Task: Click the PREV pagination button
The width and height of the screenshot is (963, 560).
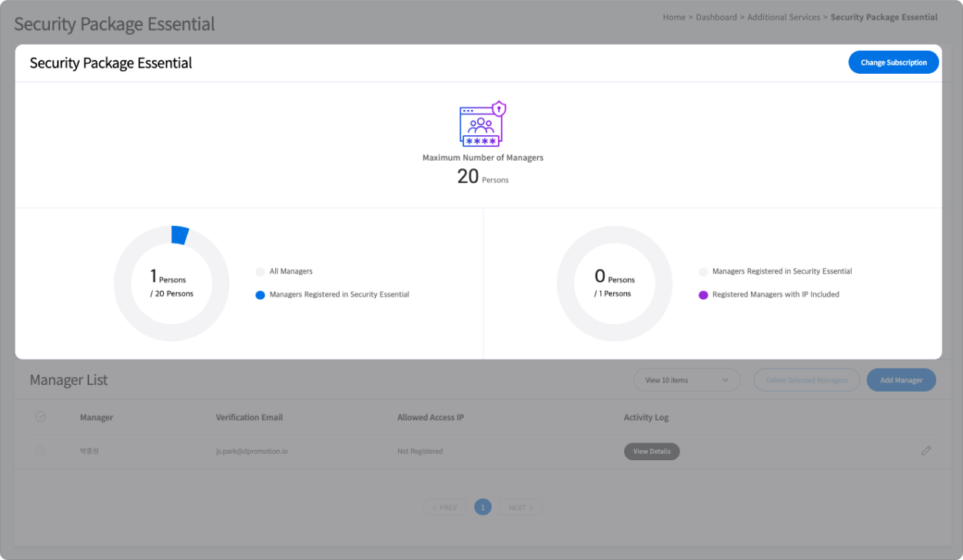Action: [444, 508]
